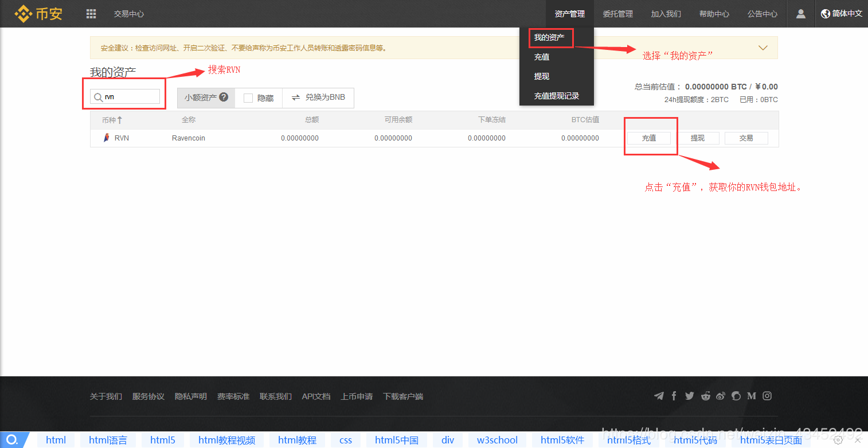Click the html suggestion tag
Image resolution: width=868 pixels, height=448 pixels.
pyautogui.click(x=56, y=441)
